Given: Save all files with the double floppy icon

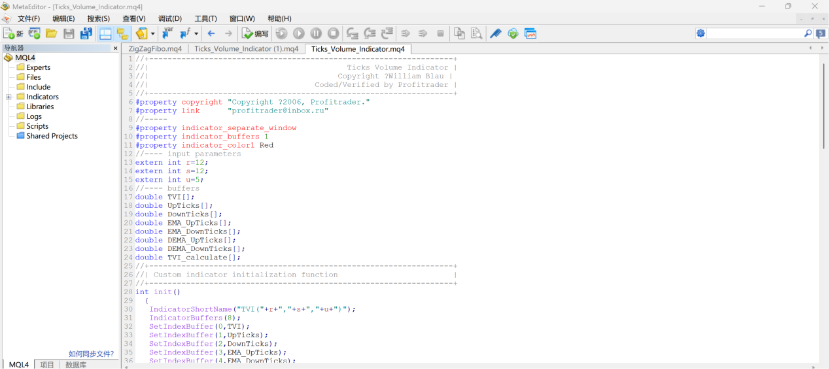Looking at the screenshot, I should click(86, 33).
